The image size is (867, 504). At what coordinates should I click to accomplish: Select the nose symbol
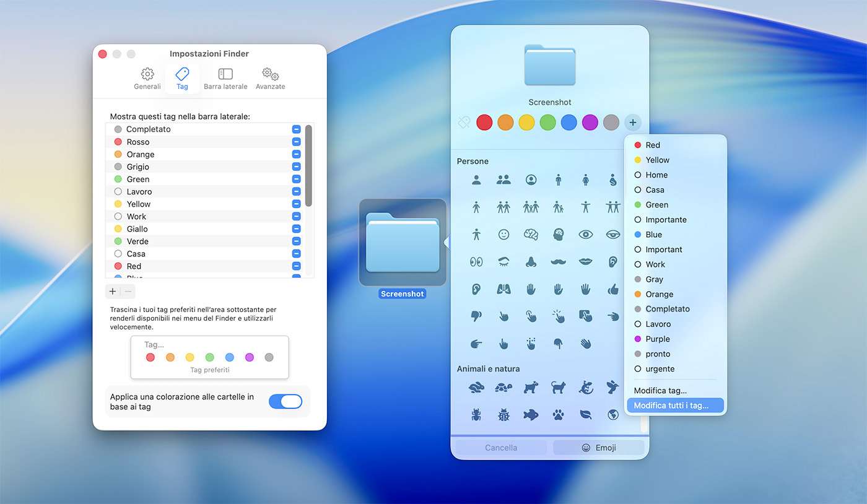click(531, 262)
